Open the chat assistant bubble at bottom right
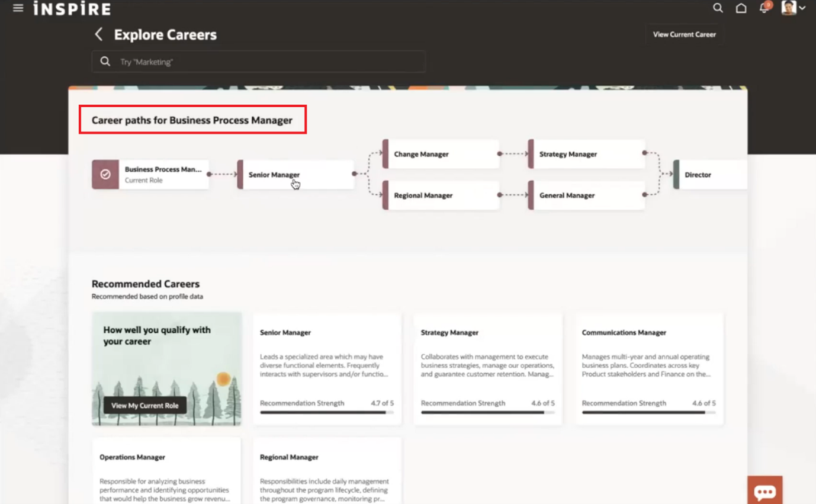The height and width of the screenshot is (504, 816). point(764,491)
